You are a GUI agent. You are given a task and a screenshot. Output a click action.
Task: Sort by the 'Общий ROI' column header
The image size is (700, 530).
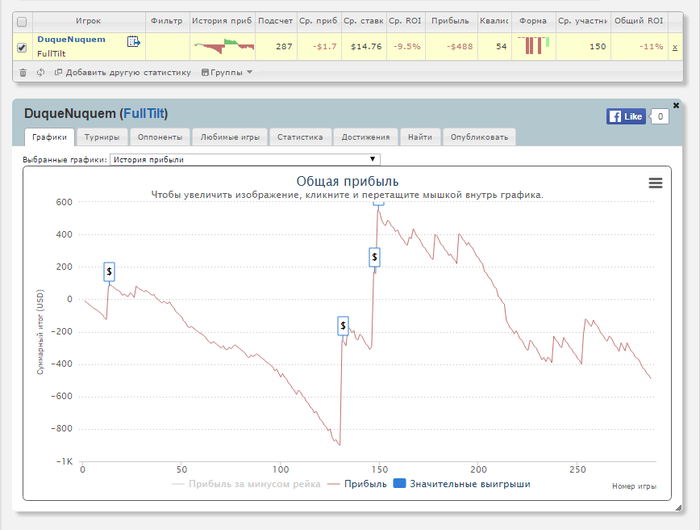639,21
